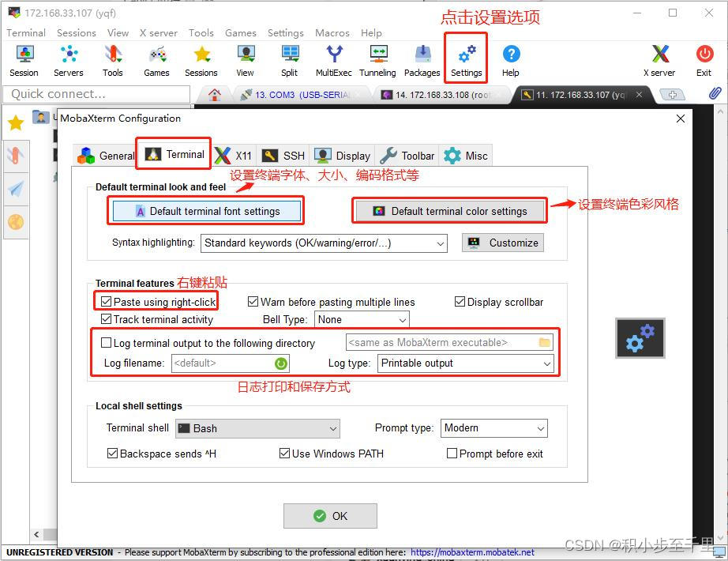This screenshot has width=728, height=561.
Task: Toggle Track terminal activity checkbox
Action: click(106, 319)
